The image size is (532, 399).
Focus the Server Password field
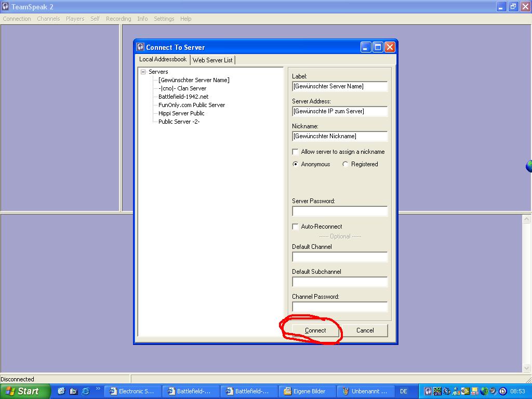tap(340, 211)
